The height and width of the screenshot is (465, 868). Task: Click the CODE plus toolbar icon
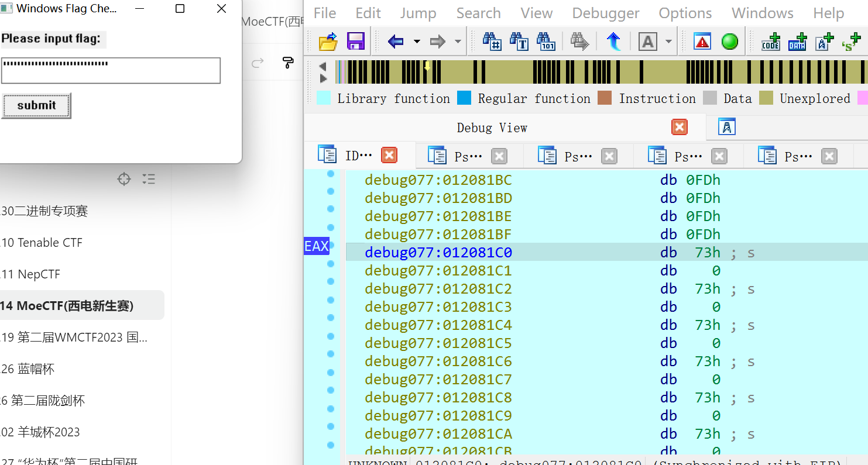click(x=770, y=42)
